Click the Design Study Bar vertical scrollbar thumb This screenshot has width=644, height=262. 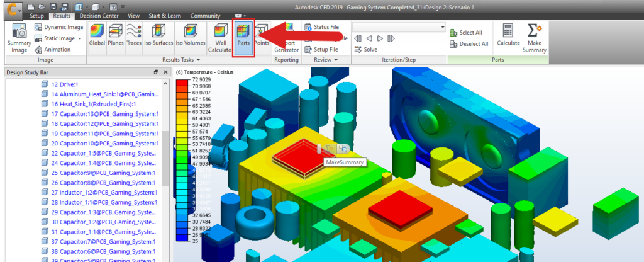click(165, 158)
